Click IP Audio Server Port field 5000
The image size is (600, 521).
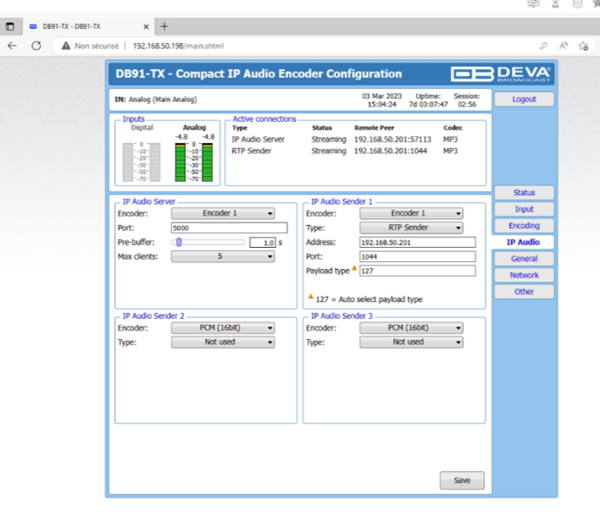[x=229, y=228]
